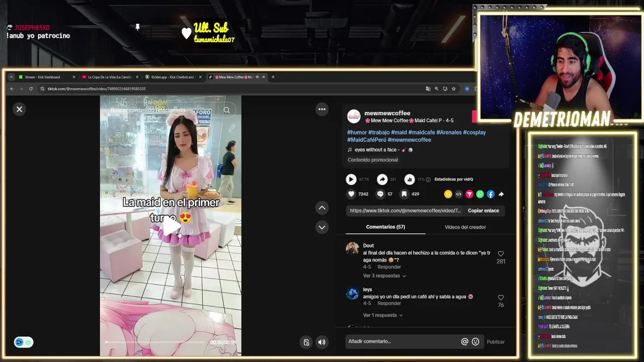Click the Publicar button
The image size is (644, 362).
pos(496,342)
